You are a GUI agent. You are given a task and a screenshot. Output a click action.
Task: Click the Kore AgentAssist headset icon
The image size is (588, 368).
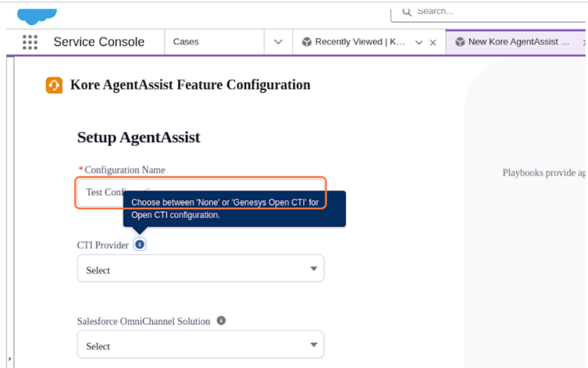54,85
